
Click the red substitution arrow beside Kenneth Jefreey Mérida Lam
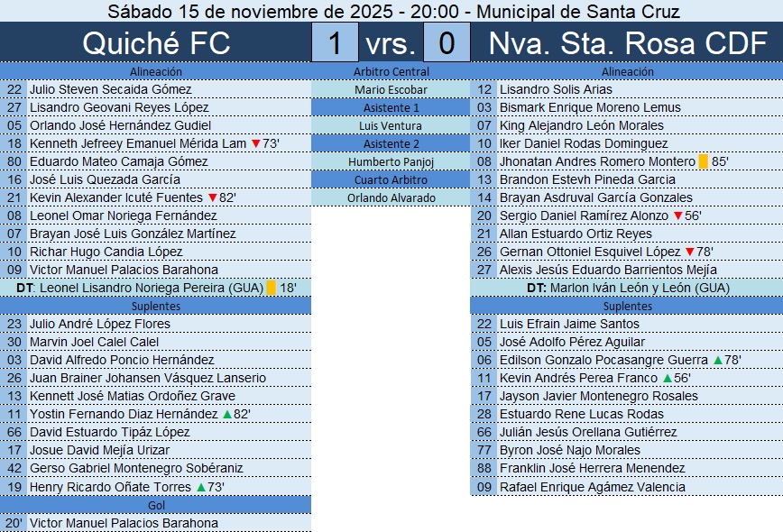pos(256,144)
